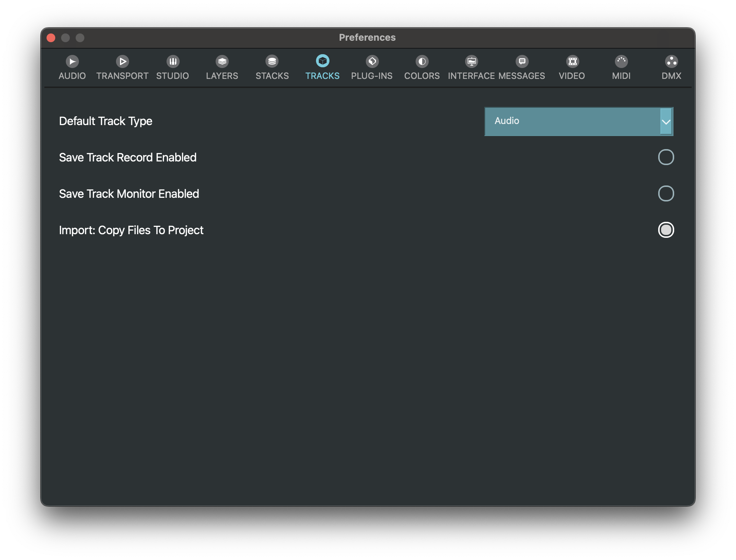Image resolution: width=736 pixels, height=560 pixels.
Task: Open the Video filmstrip icon
Action: [x=572, y=61]
